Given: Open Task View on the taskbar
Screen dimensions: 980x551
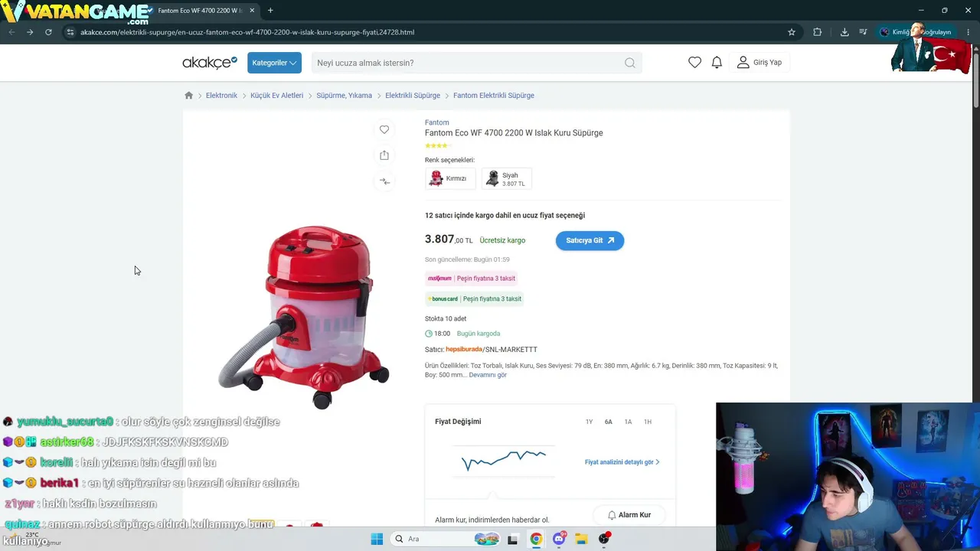Looking at the screenshot, I should coord(513,539).
